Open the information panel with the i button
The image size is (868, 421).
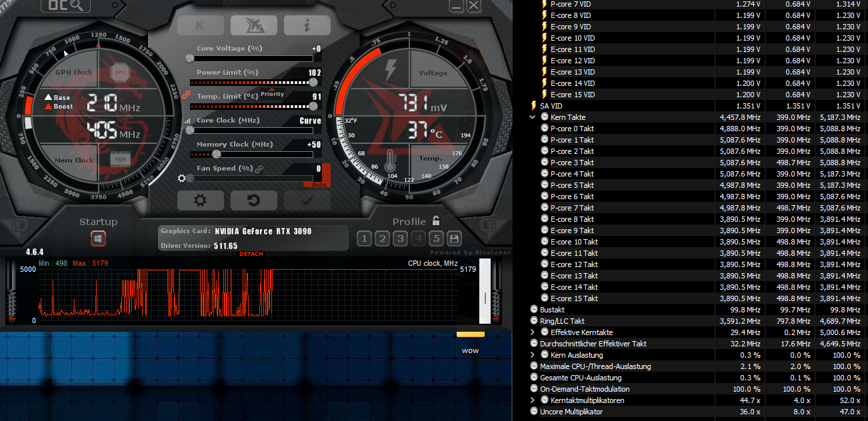tap(307, 25)
